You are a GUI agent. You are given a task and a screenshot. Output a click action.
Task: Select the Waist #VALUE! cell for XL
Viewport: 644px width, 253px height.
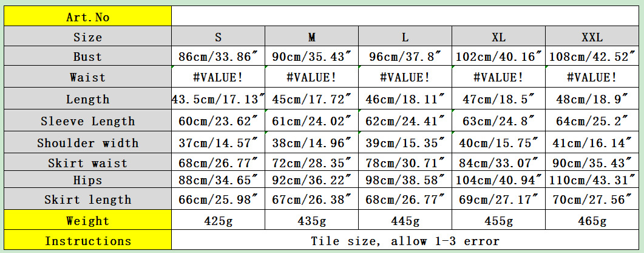498,78
